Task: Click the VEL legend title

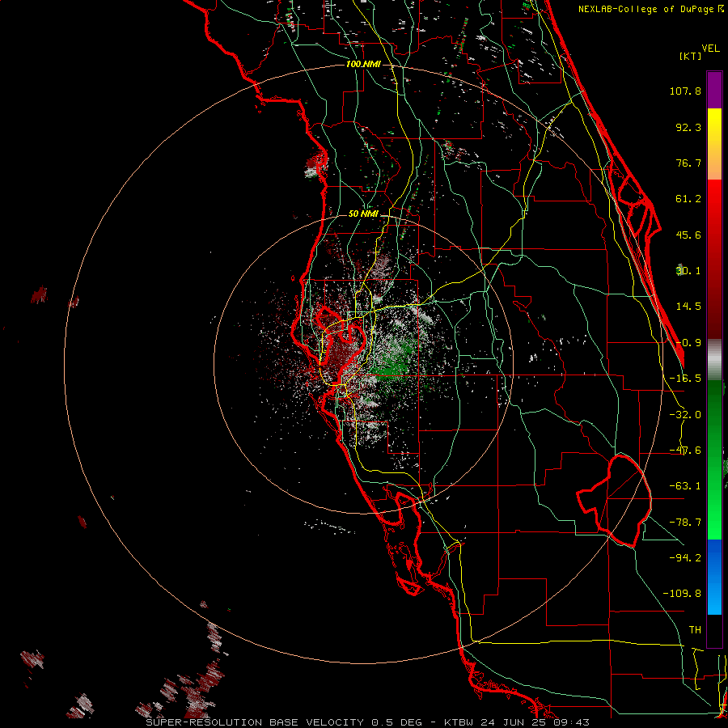Action: tap(710, 49)
